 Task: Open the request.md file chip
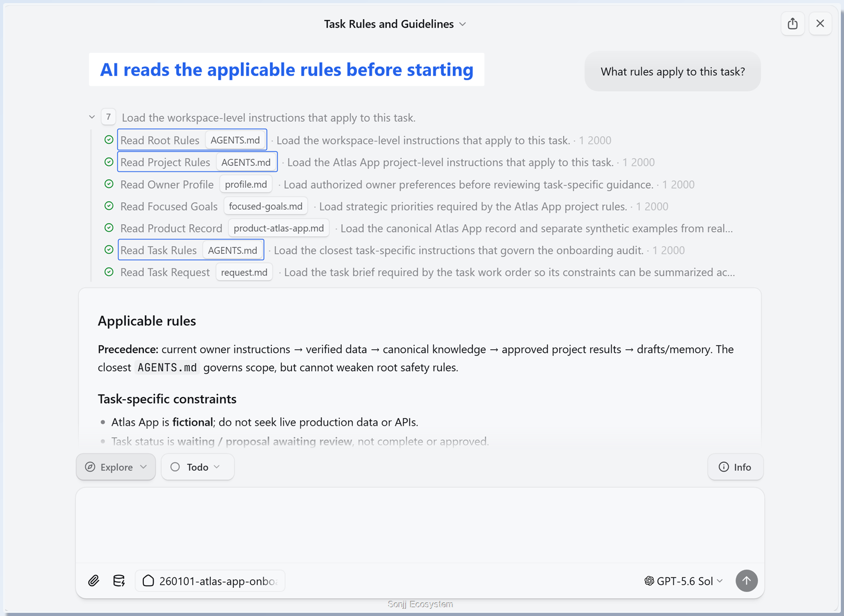(244, 272)
